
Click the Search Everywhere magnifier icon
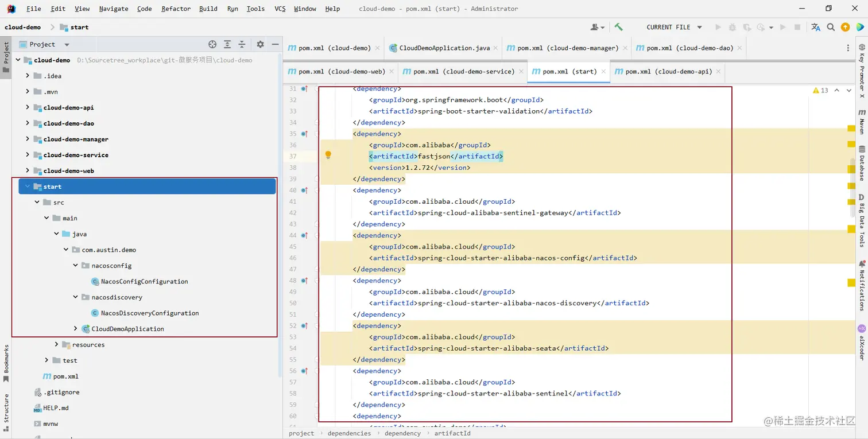pyautogui.click(x=831, y=27)
